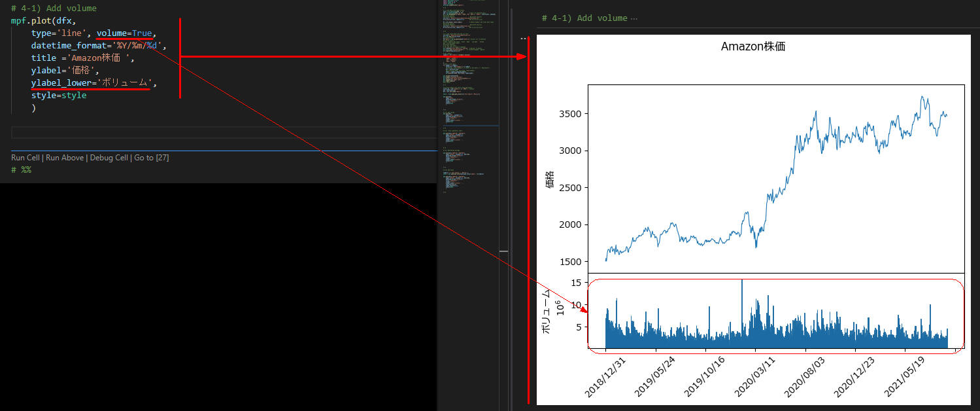Expand the collapsed '# 4-1) Add volume' cell in the output panel

[x=589, y=18]
